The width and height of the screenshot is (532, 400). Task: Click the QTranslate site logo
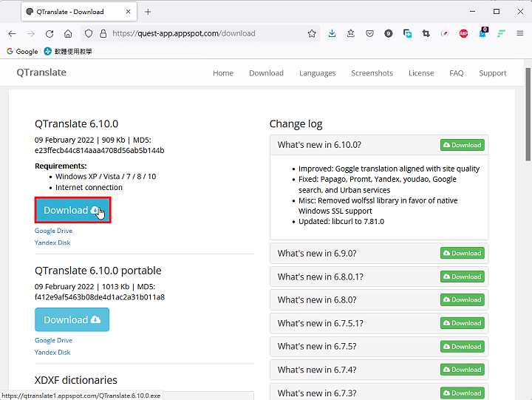click(41, 72)
